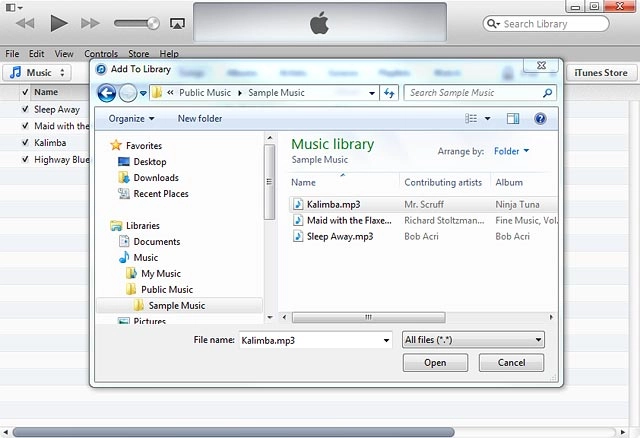
Task: Click the Open button
Action: [435, 362]
